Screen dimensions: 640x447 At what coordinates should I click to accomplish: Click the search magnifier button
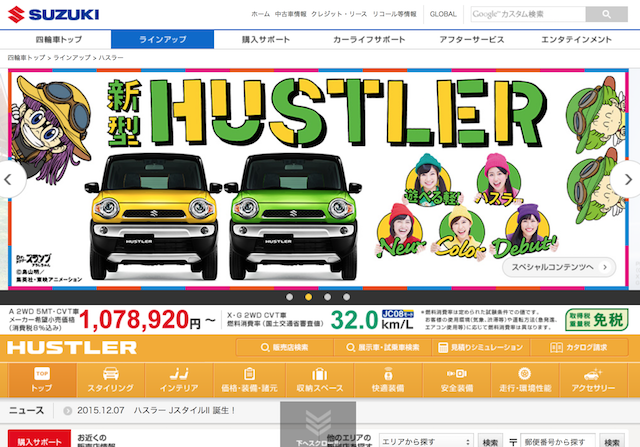[x=607, y=14]
